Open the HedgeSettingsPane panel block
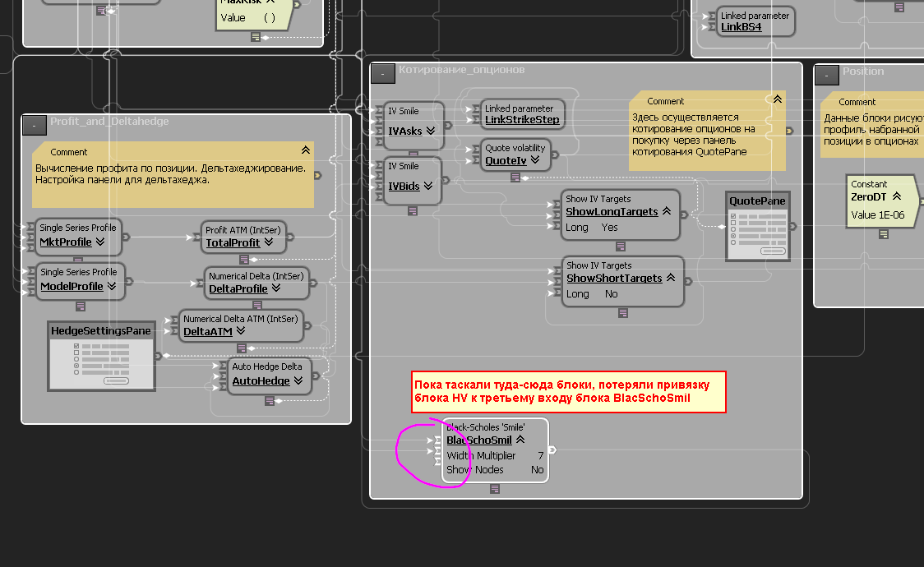Image resolution: width=924 pixels, height=567 pixels. 101,356
